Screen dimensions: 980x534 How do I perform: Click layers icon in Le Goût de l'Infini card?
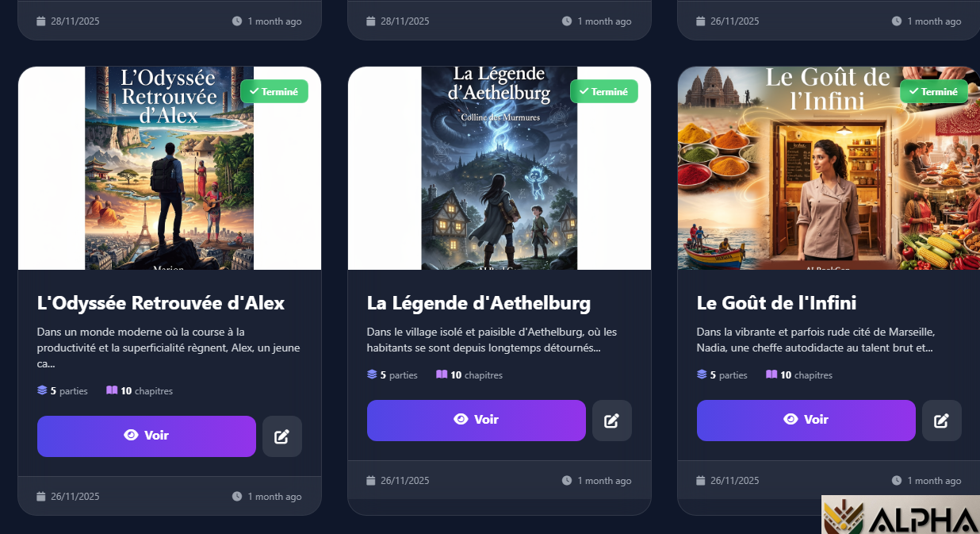(702, 375)
